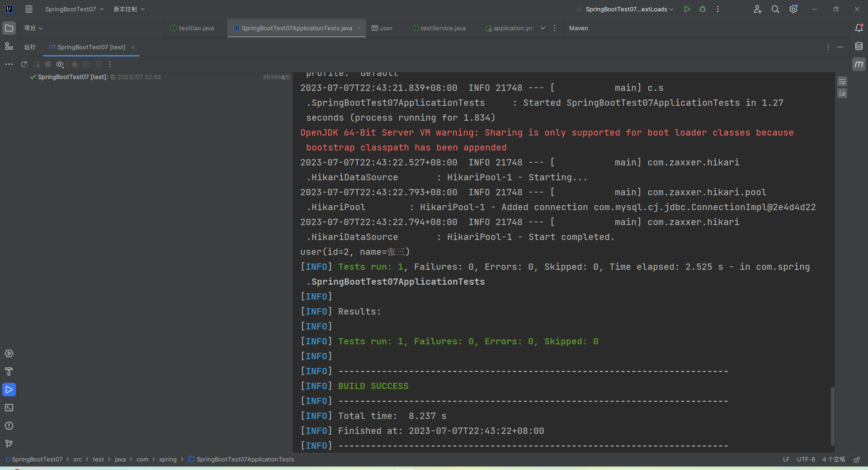Change 4 个空格 indent setting
The height and width of the screenshot is (470, 868).
[x=834, y=460]
